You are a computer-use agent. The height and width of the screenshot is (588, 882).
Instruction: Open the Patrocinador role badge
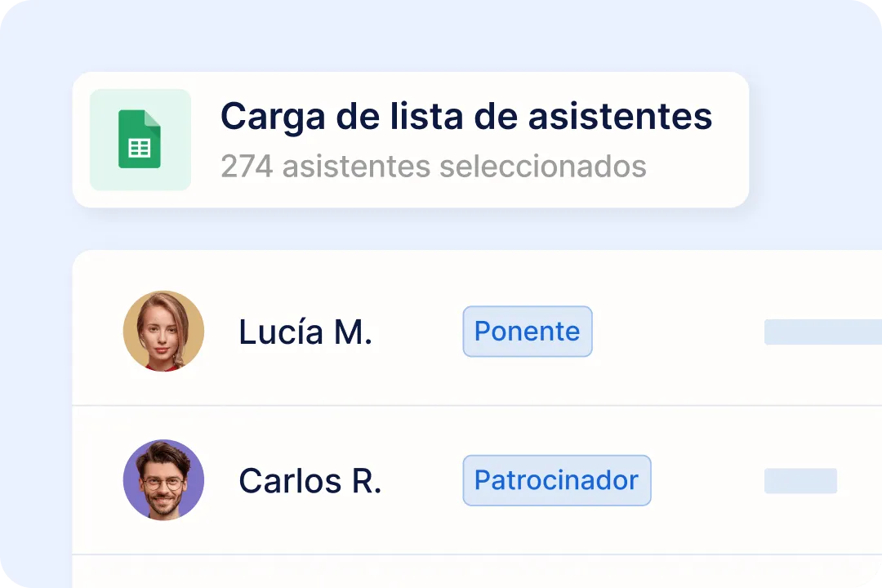556,480
